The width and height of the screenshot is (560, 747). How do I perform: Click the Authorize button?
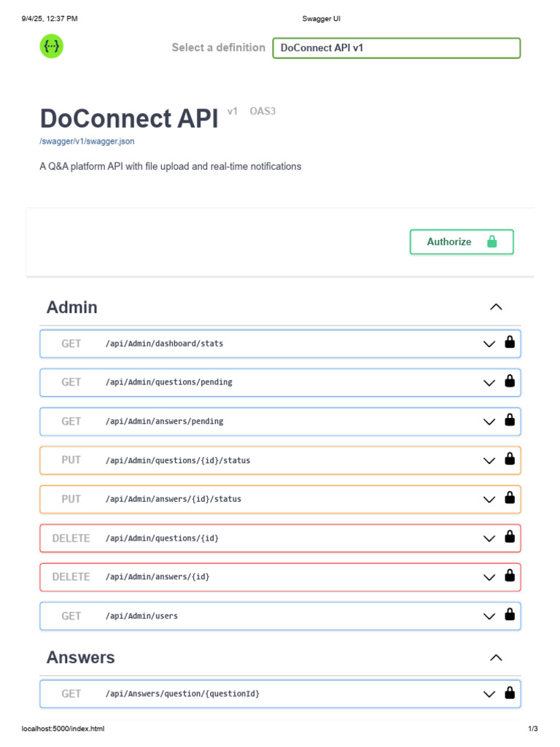click(x=462, y=242)
